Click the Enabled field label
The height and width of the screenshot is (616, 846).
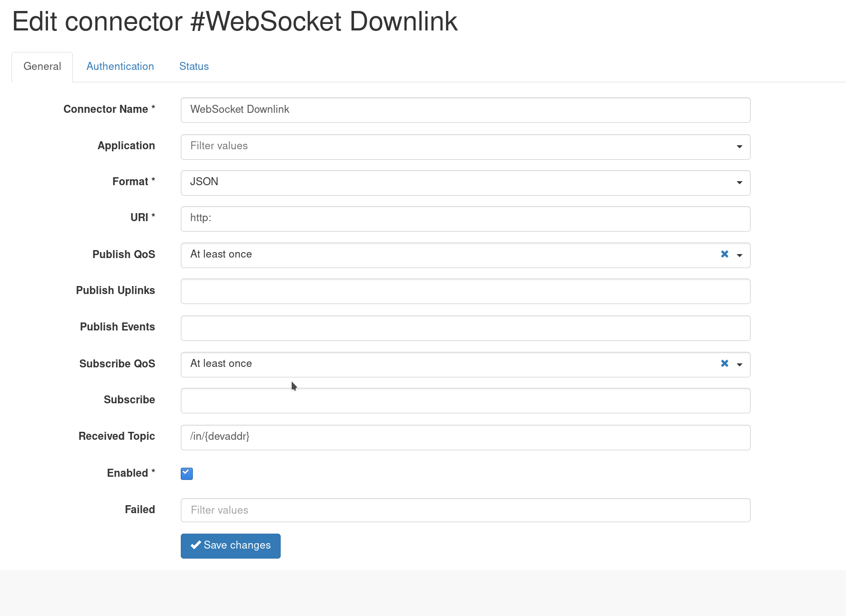pyautogui.click(x=131, y=473)
